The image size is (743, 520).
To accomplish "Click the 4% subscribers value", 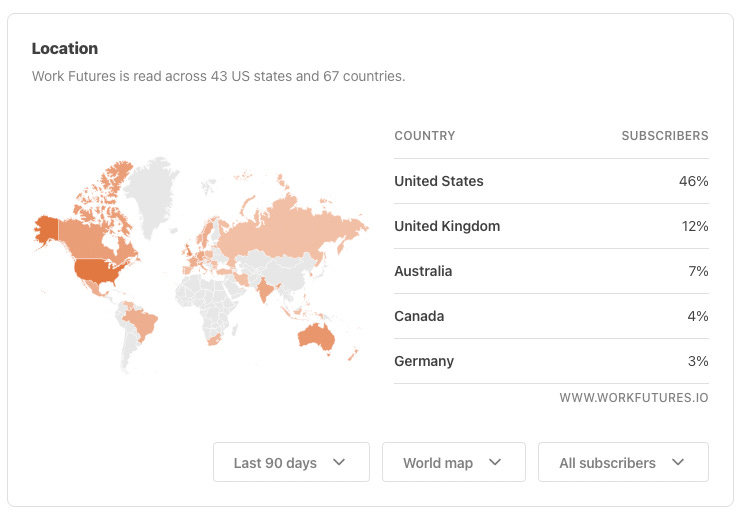I will [x=698, y=316].
